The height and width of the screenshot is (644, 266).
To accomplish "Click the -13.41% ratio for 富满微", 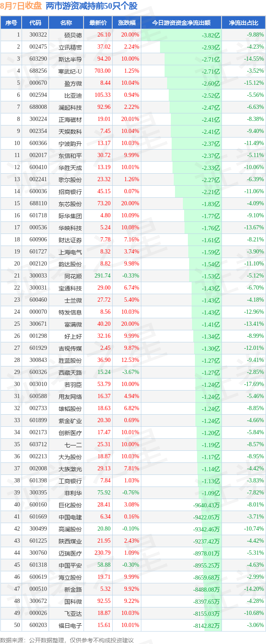I will 254,324.
